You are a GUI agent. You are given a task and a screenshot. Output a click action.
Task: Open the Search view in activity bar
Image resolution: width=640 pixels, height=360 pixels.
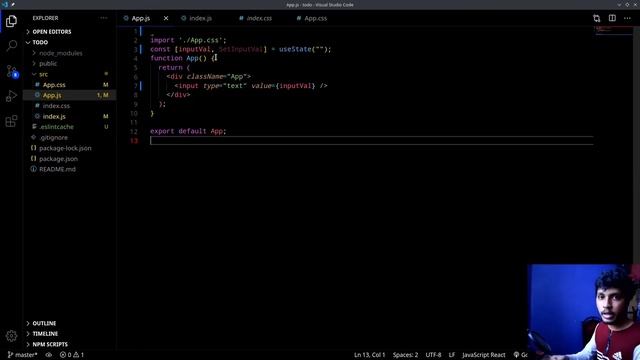tap(11, 45)
